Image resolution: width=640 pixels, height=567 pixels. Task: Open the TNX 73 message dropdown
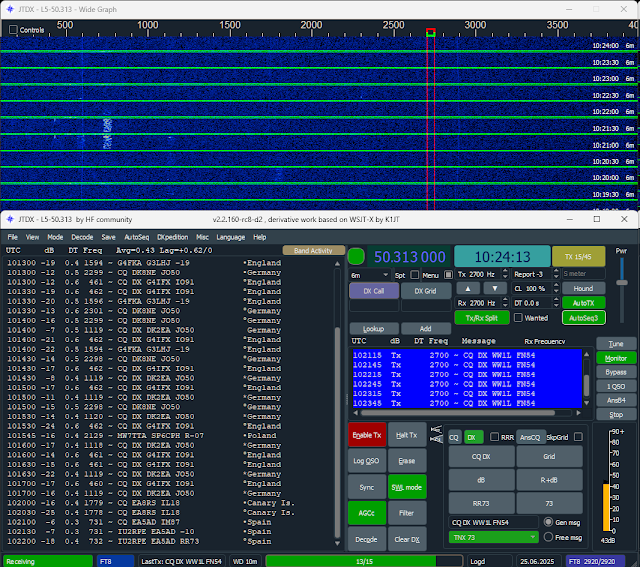[x=493, y=537]
